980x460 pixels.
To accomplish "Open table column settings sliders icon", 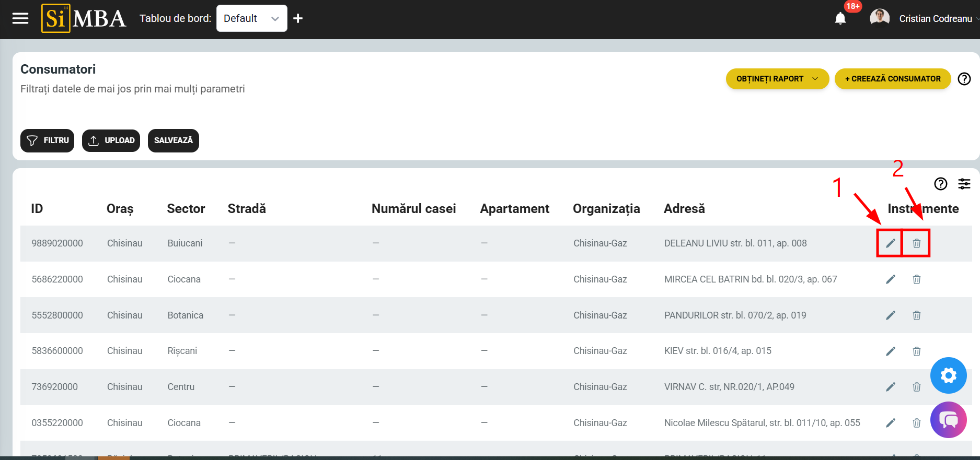I will point(964,184).
